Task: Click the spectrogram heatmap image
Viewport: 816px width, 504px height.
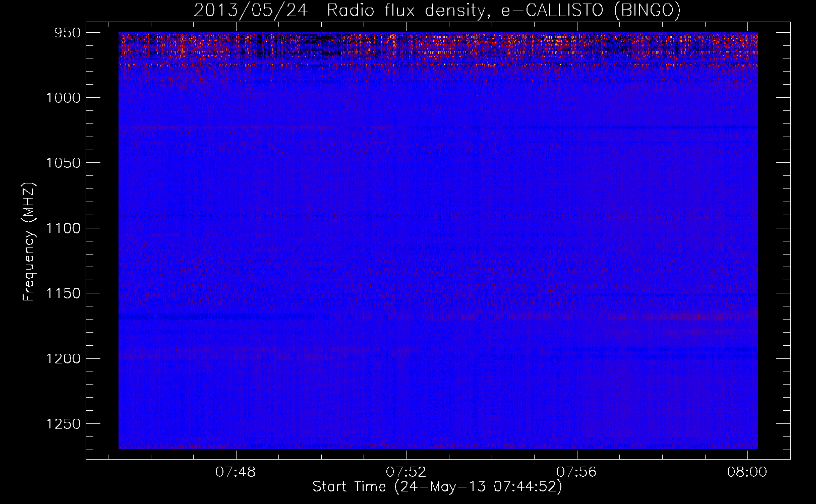Action: point(438,240)
